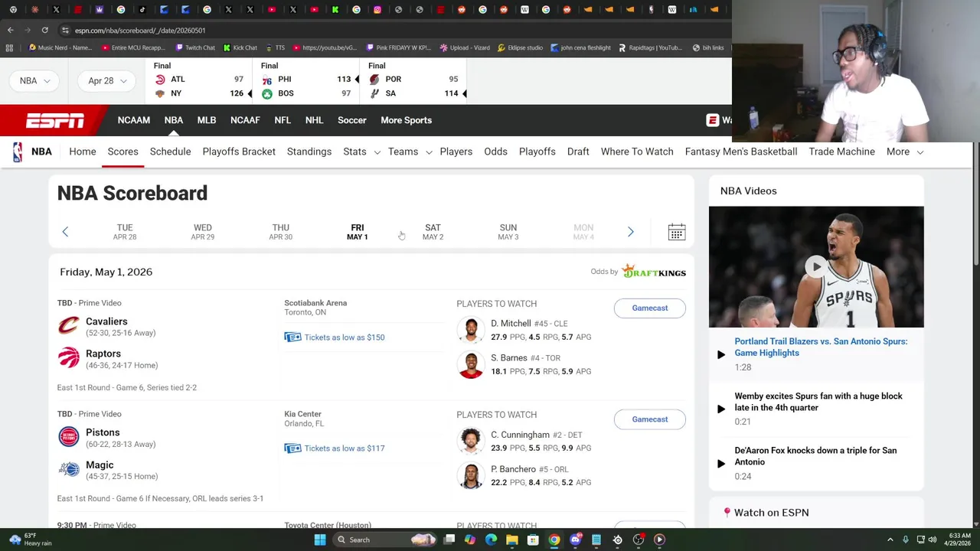
Task: Click the NBA league logo icon
Action: [18, 152]
